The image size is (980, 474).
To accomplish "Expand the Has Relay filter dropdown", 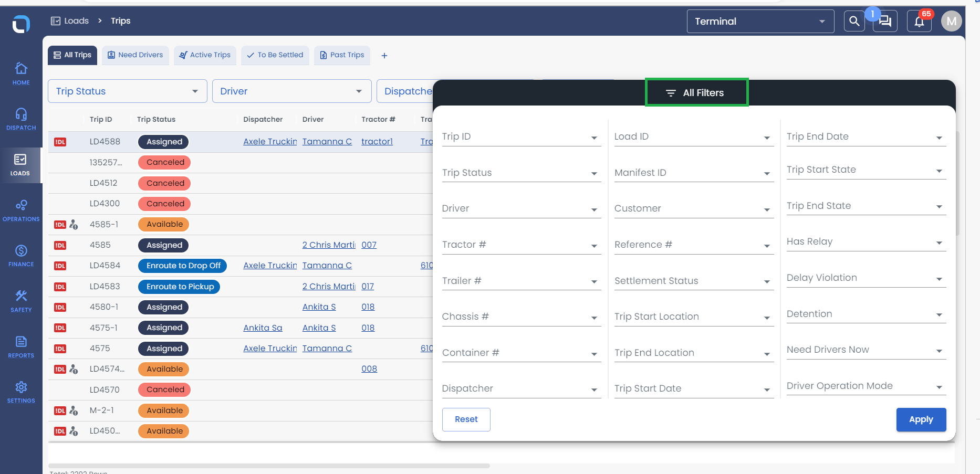I will (x=866, y=242).
